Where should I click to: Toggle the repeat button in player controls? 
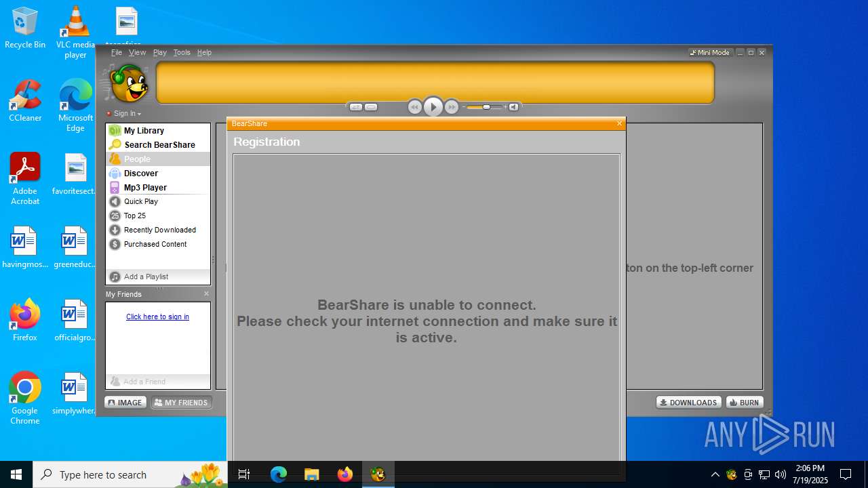(x=371, y=107)
